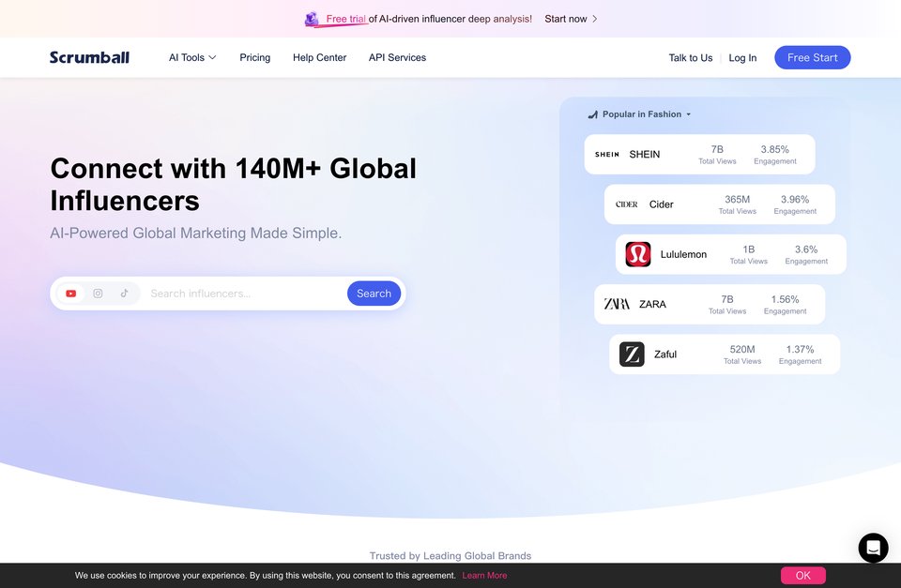Image resolution: width=901 pixels, height=588 pixels.
Task: Open the Pricing page
Action: coord(254,57)
